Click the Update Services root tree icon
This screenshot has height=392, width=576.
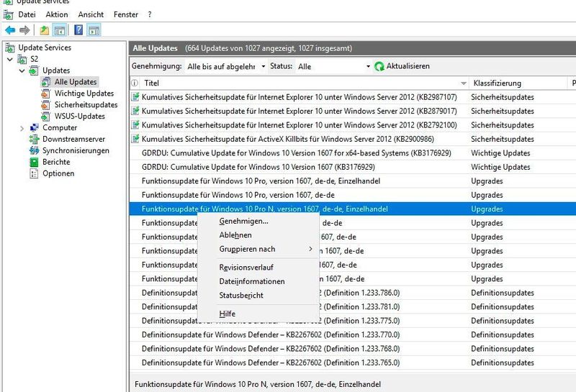pos(10,47)
